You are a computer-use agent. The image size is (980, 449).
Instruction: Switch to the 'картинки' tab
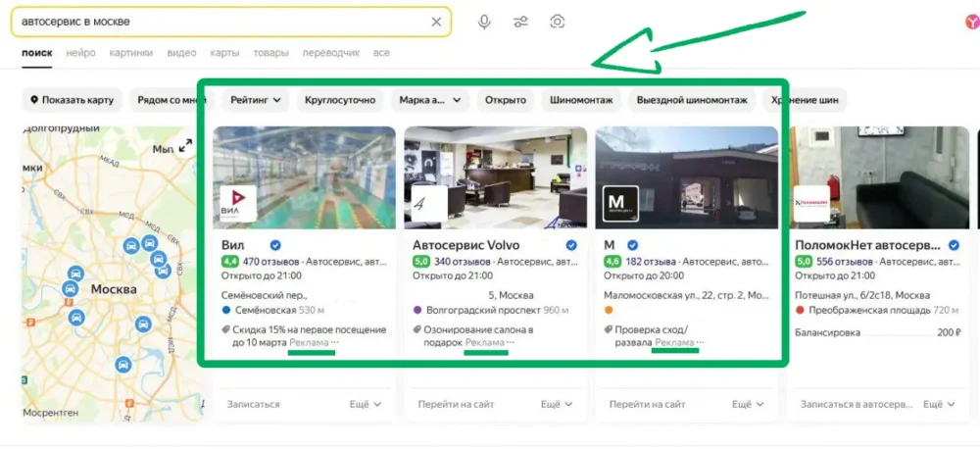[x=130, y=53]
